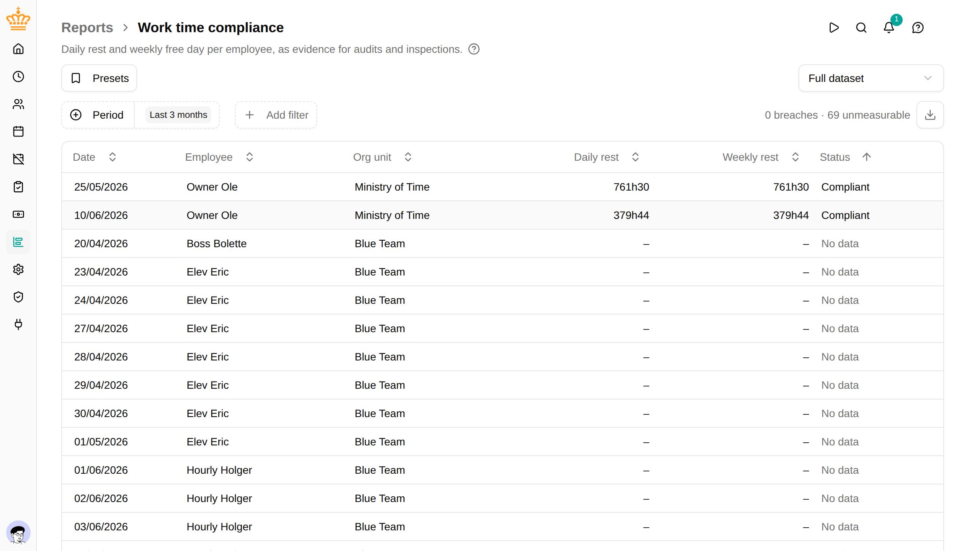
Task: Download the report with export icon
Action: 930,115
